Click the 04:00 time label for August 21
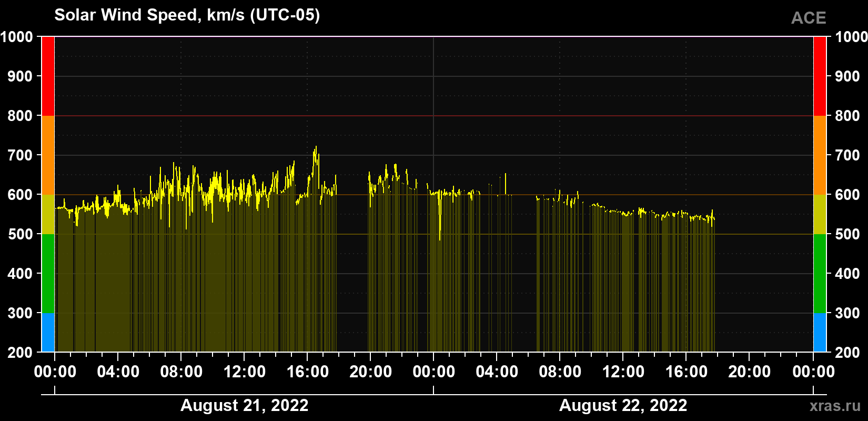The width and height of the screenshot is (868, 421). tap(118, 372)
